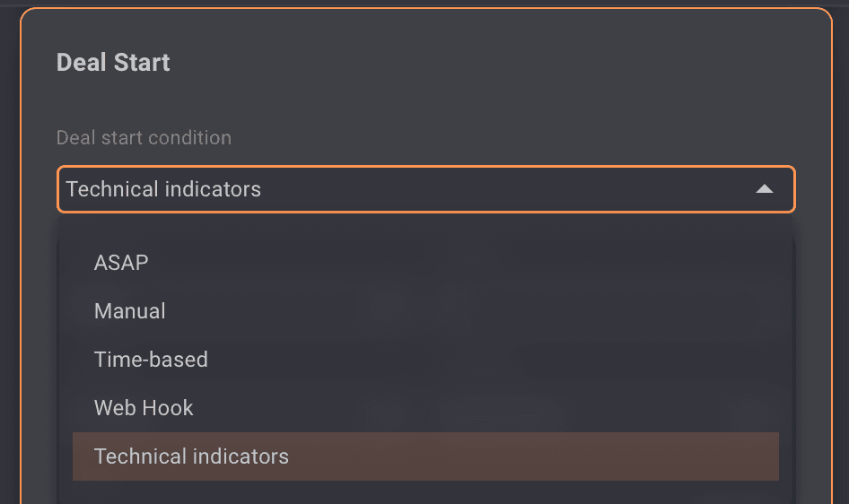The width and height of the screenshot is (849, 504).
Task: Set deal start to ASAP
Action: [x=121, y=263]
